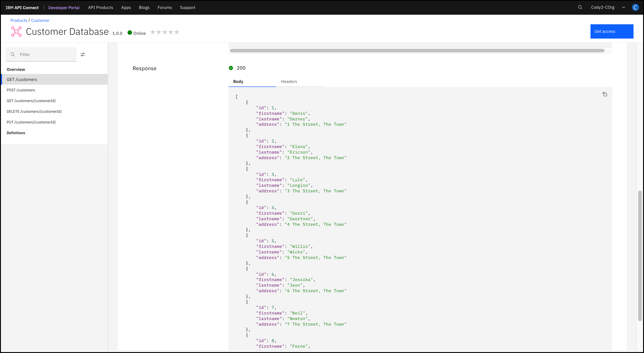The width and height of the screenshot is (644, 353).
Task: Follow the Products breadcrumb link
Action: click(x=19, y=21)
